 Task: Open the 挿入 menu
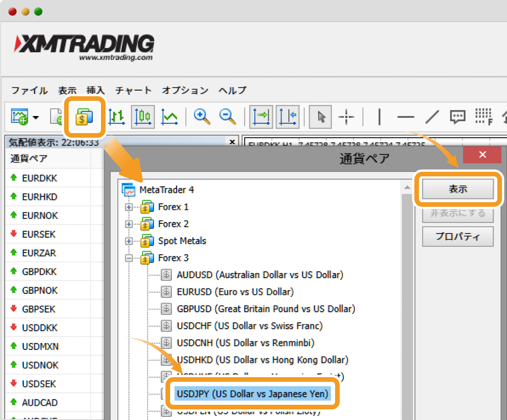point(96,90)
